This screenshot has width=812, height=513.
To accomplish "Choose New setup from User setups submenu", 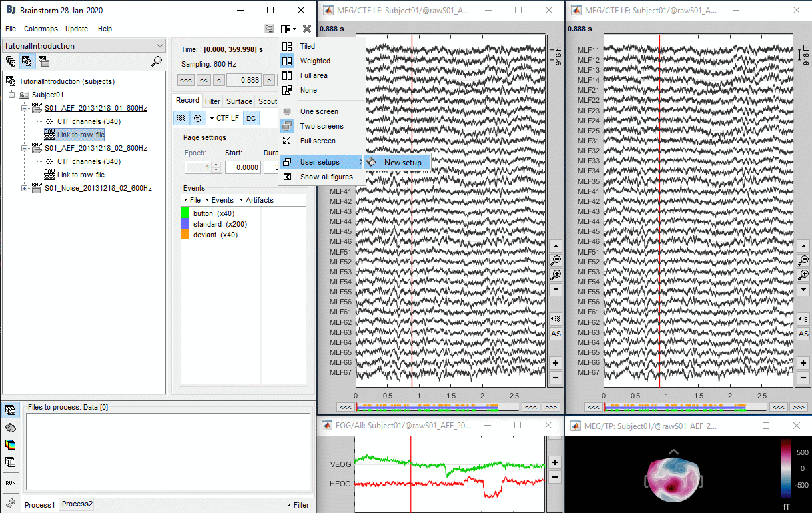I will click(402, 163).
